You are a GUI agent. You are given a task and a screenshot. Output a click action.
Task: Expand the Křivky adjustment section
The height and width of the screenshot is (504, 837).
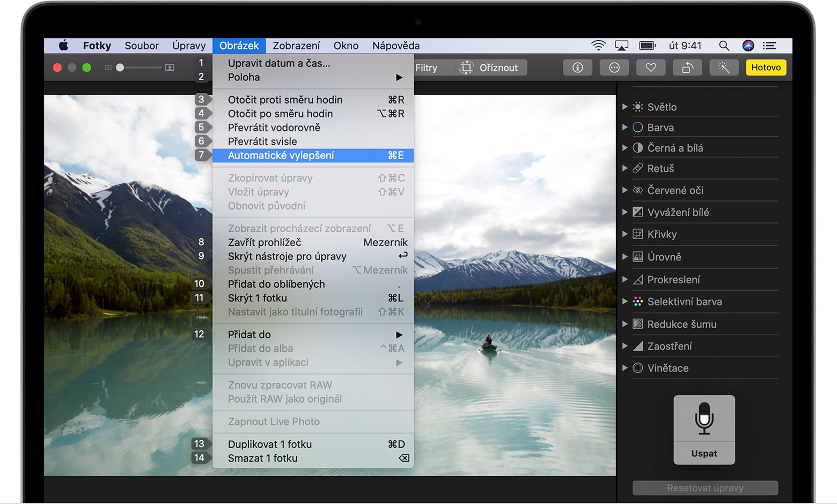[625, 234]
